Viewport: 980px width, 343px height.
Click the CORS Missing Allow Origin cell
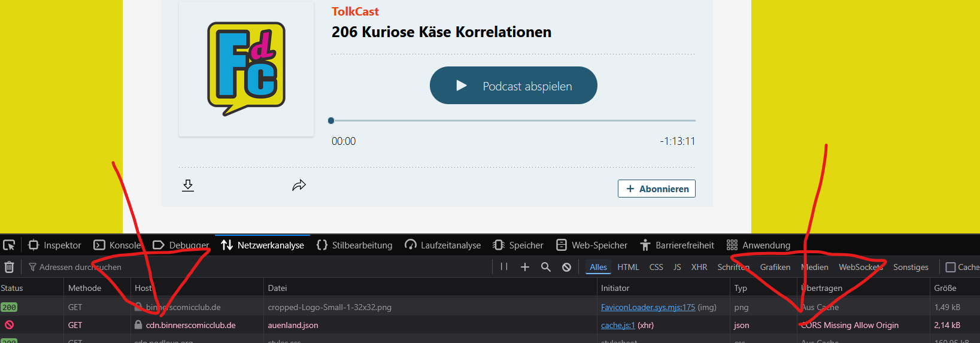click(x=849, y=325)
